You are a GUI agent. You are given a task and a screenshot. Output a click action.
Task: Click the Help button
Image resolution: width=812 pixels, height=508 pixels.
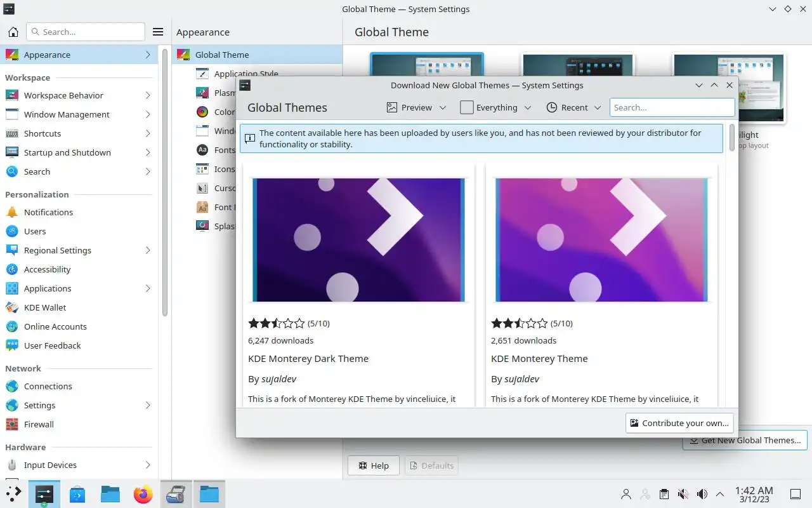[x=373, y=465]
